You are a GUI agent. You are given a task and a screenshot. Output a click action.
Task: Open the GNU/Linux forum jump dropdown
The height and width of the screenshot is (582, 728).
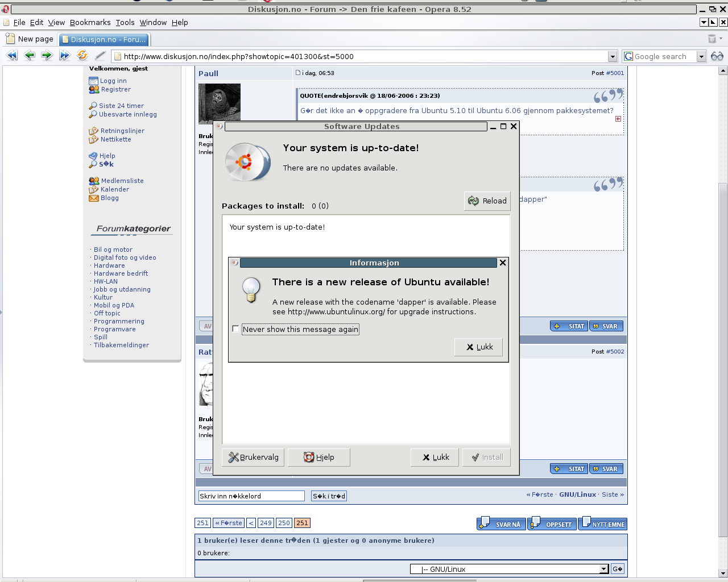[604, 569]
